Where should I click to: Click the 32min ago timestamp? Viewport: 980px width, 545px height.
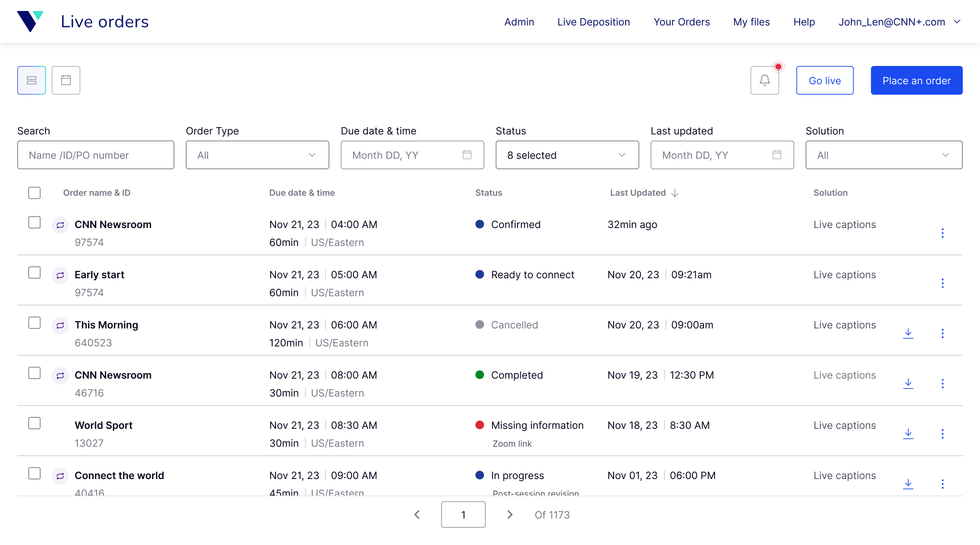click(x=632, y=225)
